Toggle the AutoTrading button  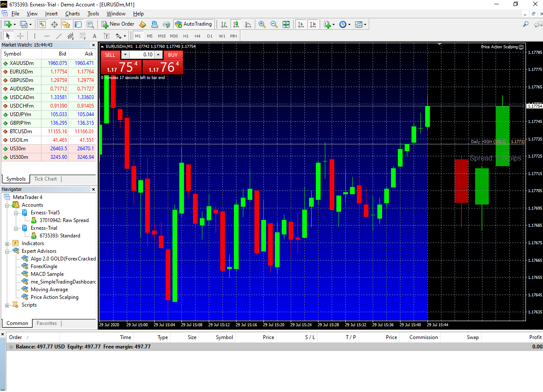[x=193, y=24]
